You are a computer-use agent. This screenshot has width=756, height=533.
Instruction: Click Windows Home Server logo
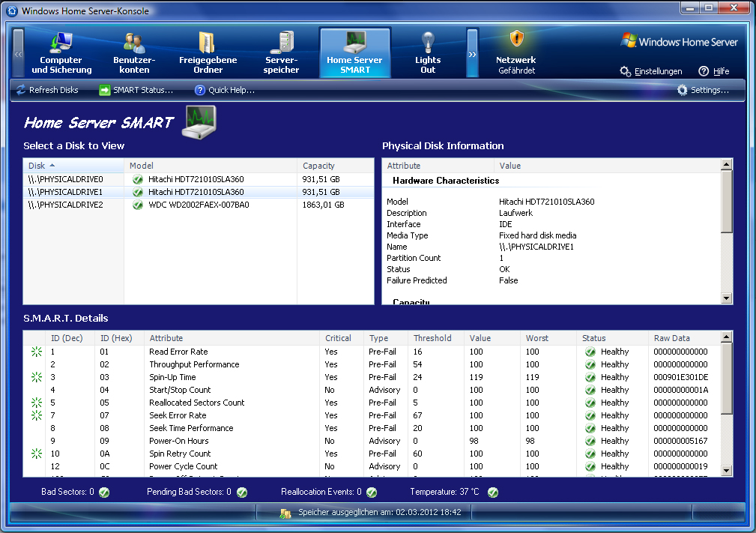click(x=680, y=41)
